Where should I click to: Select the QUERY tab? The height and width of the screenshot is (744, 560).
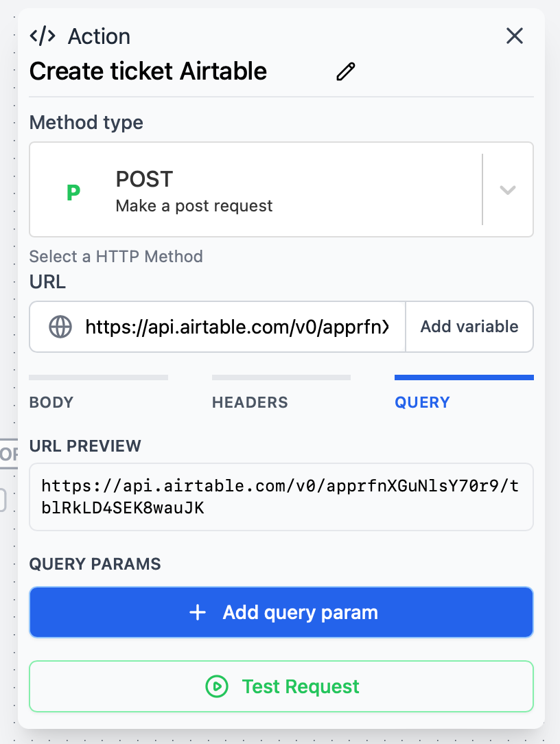(423, 402)
